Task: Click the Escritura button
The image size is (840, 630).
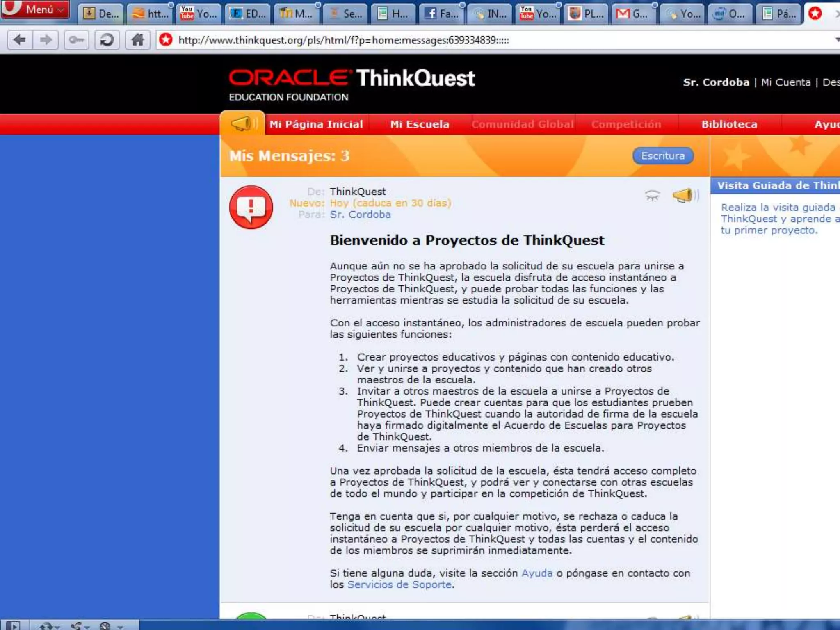Action: pyautogui.click(x=663, y=156)
